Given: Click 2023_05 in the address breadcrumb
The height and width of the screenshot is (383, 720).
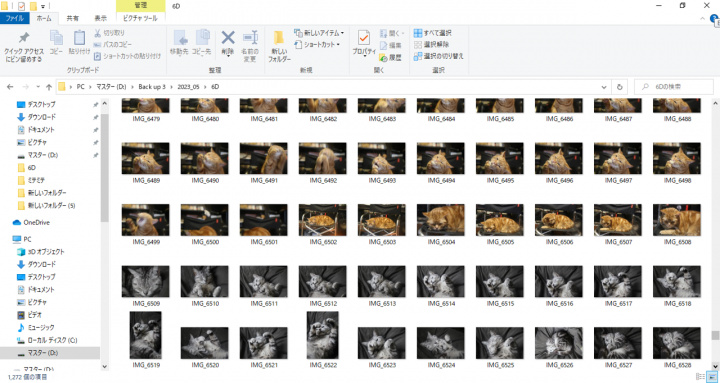Looking at the screenshot, I should (x=188, y=87).
